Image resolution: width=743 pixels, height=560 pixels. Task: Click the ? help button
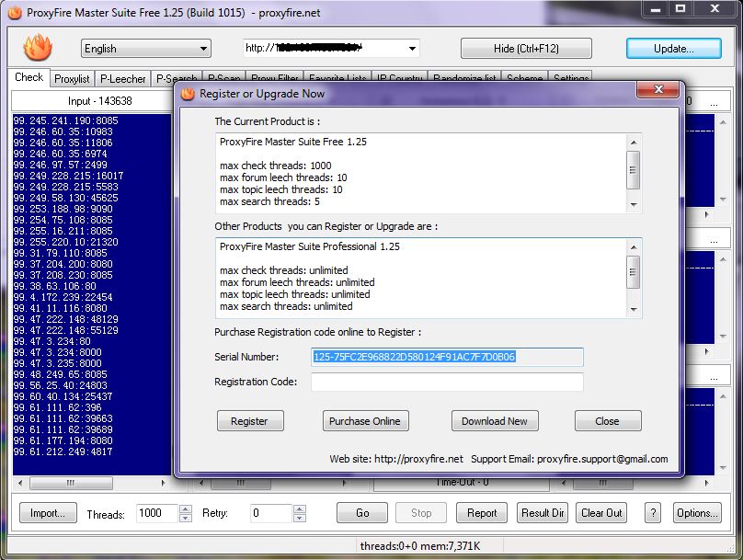[x=653, y=512]
